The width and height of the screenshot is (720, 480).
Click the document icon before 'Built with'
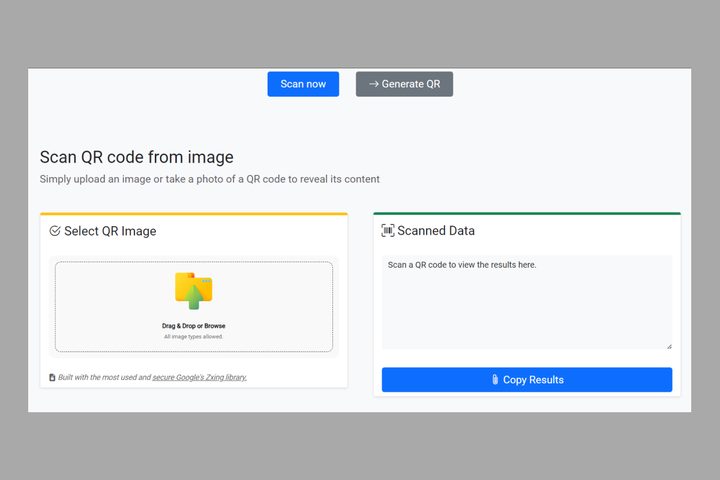pyautogui.click(x=52, y=378)
